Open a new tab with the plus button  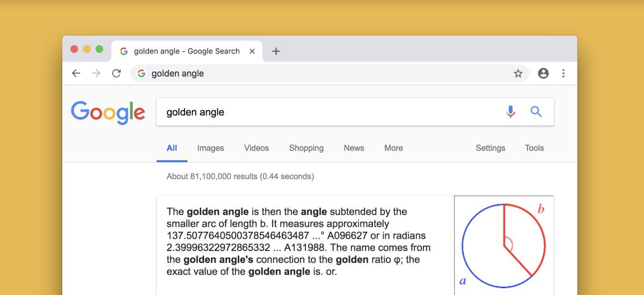276,51
